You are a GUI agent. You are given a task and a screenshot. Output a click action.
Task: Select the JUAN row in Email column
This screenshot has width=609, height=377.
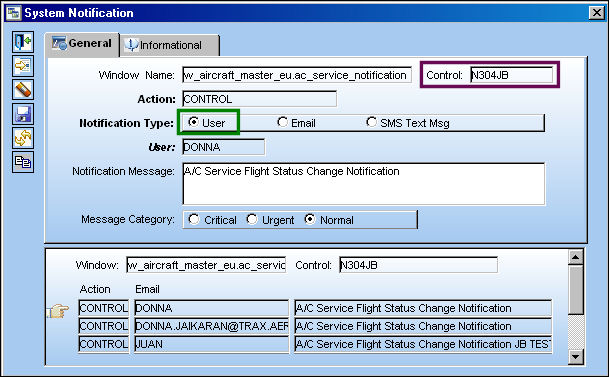[x=212, y=344]
